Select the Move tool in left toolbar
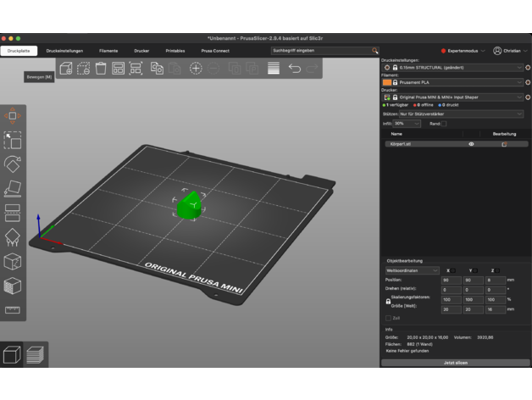 [13, 116]
